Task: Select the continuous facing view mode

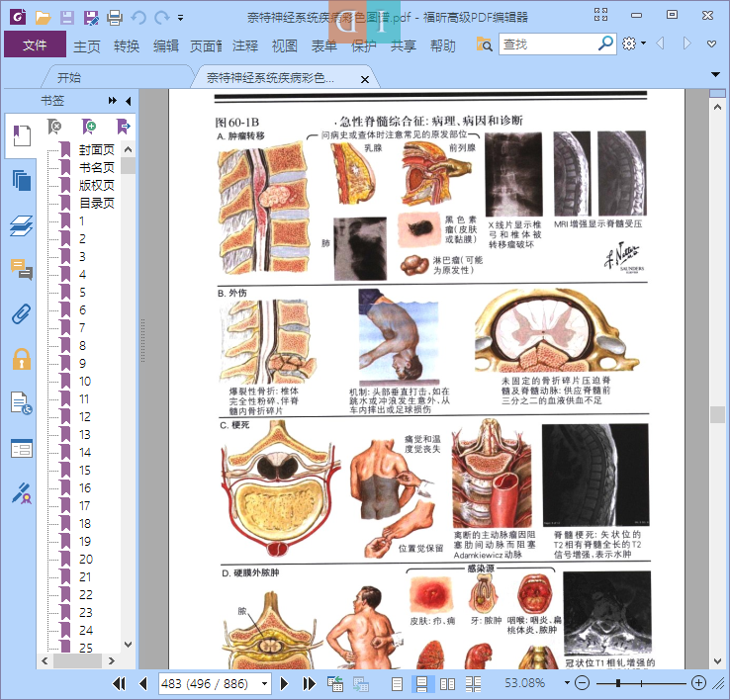Action: click(473, 684)
